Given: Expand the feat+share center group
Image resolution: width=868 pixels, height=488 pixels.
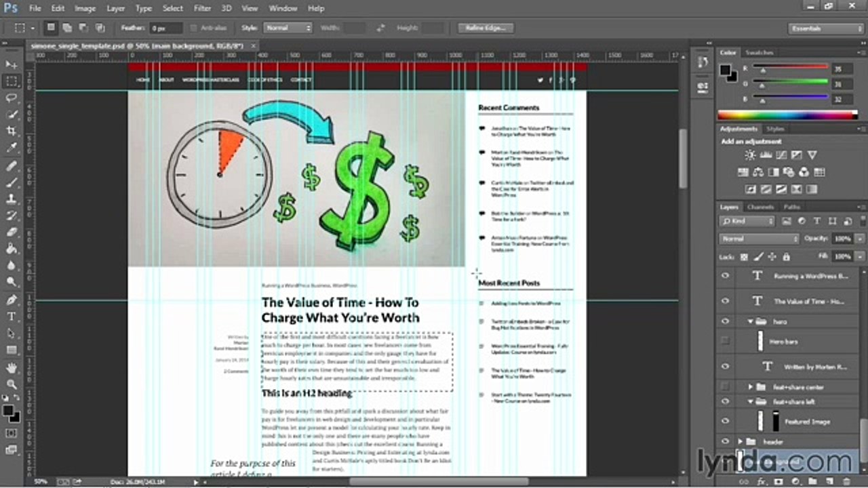Looking at the screenshot, I should [751, 386].
